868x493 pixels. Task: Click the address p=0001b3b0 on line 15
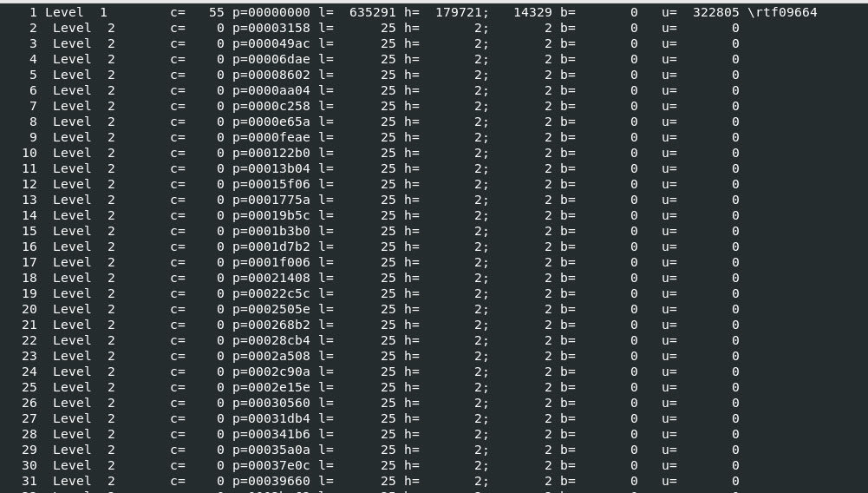click(271, 231)
